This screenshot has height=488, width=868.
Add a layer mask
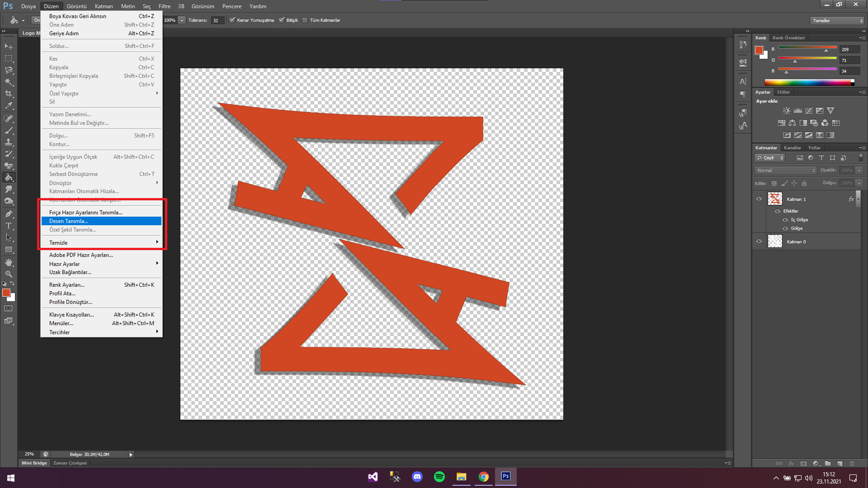pyautogui.click(x=803, y=463)
